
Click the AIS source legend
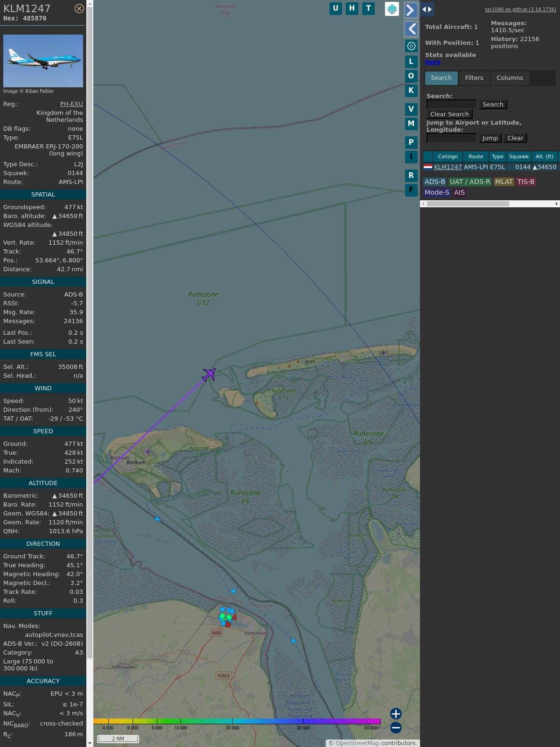(460, 193)
